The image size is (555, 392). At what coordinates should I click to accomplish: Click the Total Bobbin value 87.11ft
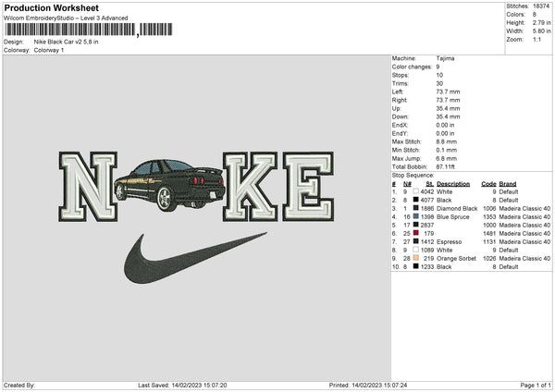click(x=445, y=166)
